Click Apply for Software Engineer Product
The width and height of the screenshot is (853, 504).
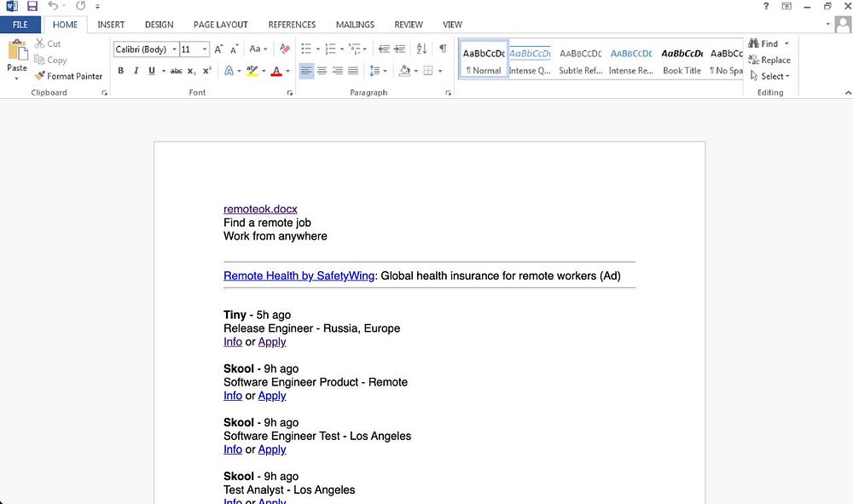coord(272,396)
